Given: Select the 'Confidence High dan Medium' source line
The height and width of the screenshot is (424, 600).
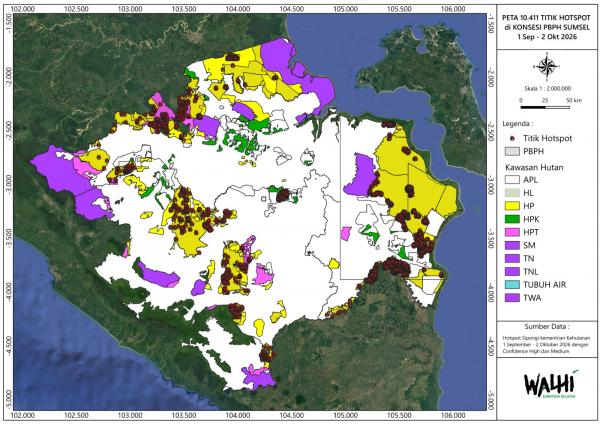Looking at the screenshot, I should (x=536, y=351).
